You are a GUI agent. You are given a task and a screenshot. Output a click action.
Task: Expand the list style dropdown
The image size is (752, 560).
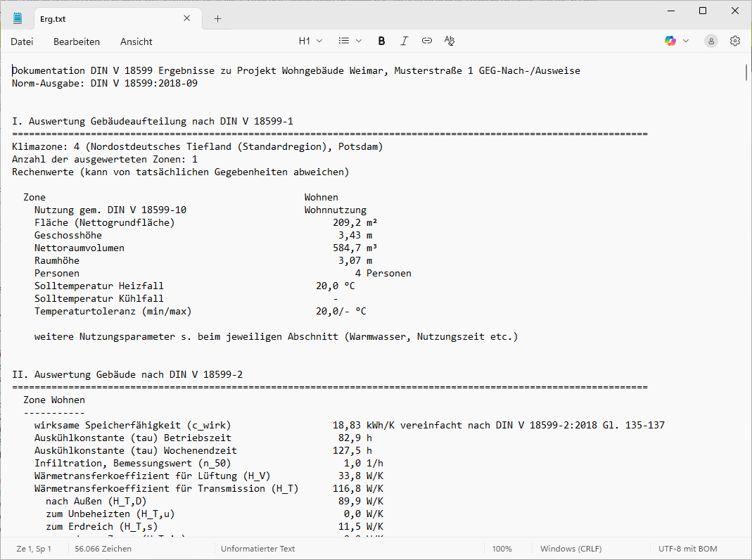(350, 41)
